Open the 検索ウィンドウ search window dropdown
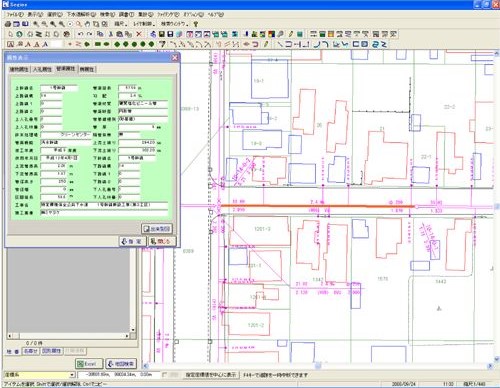The image size is (500, 388). pyautogui.click(x=175, y=24)
